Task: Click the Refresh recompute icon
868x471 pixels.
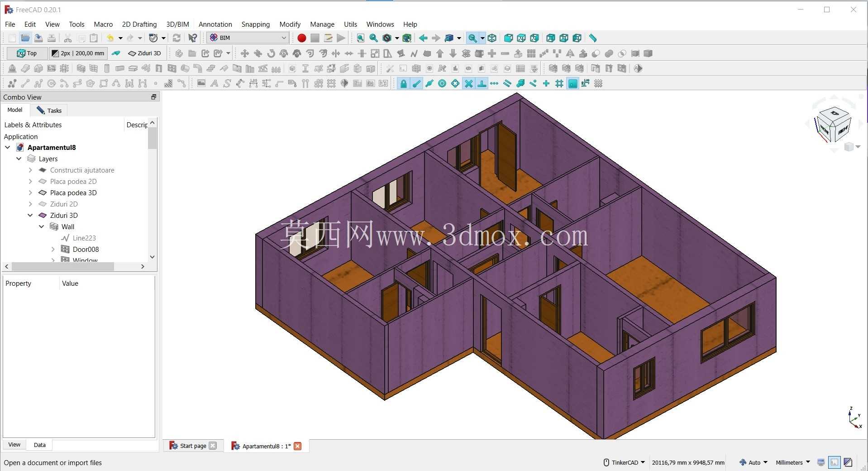Action: click(176, 38)
